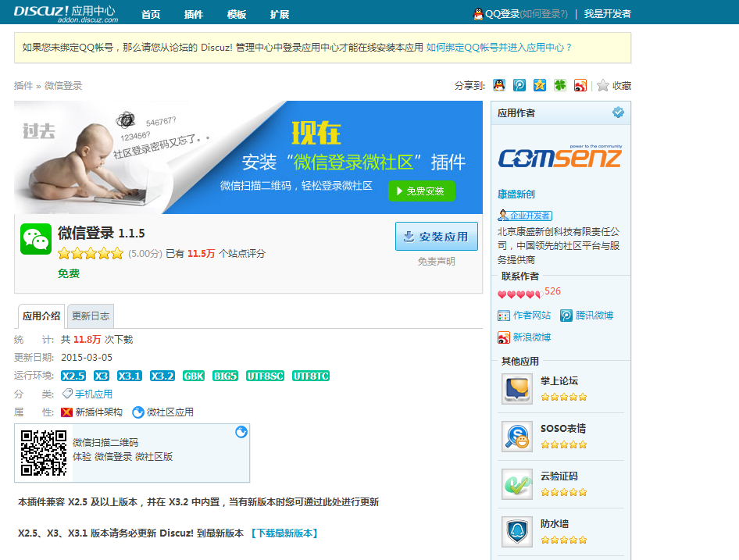Click the 插件 breadcrumb link
This screenshot has width=739, height=560.
(x=23, y=86)
